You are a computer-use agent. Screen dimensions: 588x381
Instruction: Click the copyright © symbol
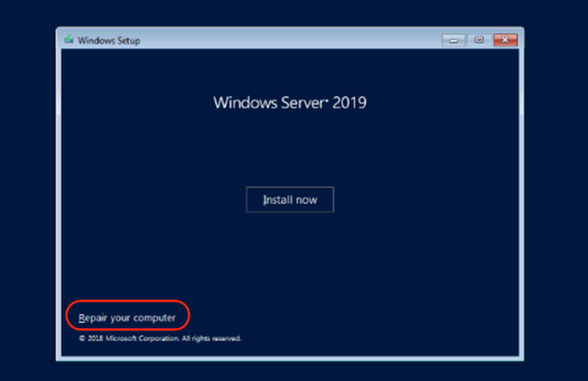coord(82,339)
